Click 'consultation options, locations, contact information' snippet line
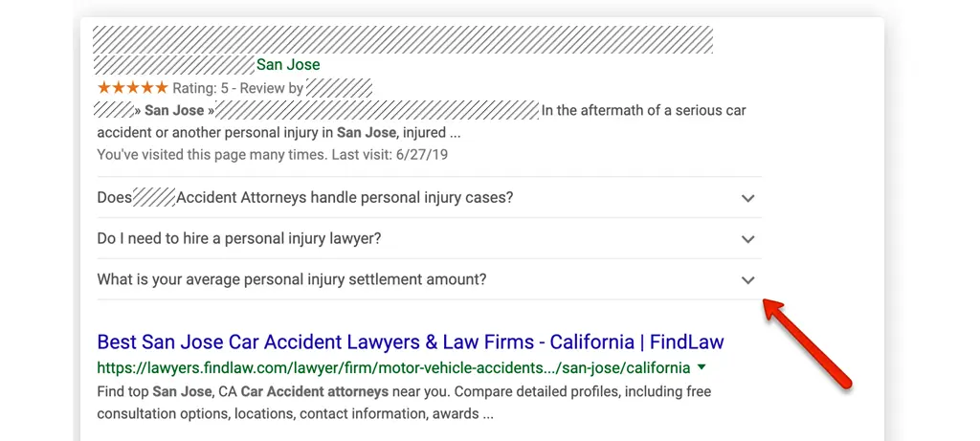 click(295, 414)
